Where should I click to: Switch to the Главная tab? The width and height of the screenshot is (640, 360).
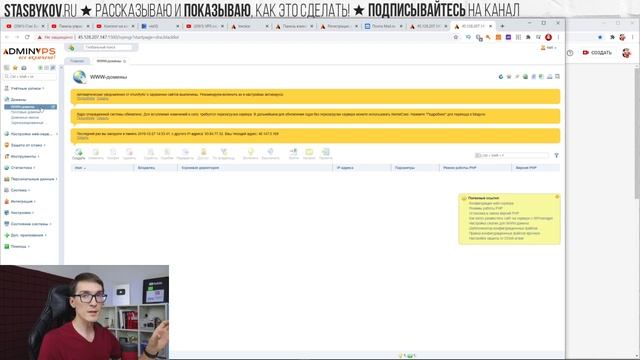[x=77, y=61]
